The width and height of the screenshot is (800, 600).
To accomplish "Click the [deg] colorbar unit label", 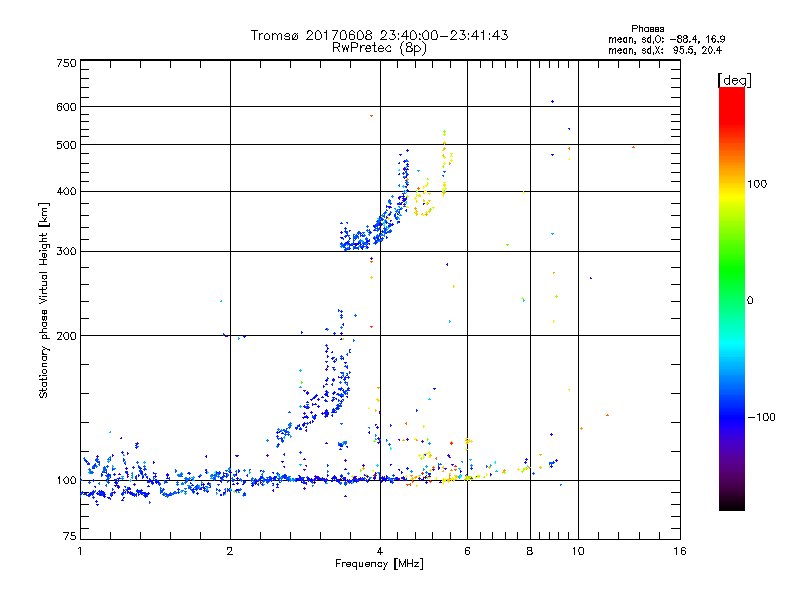I will coord(735,79).
